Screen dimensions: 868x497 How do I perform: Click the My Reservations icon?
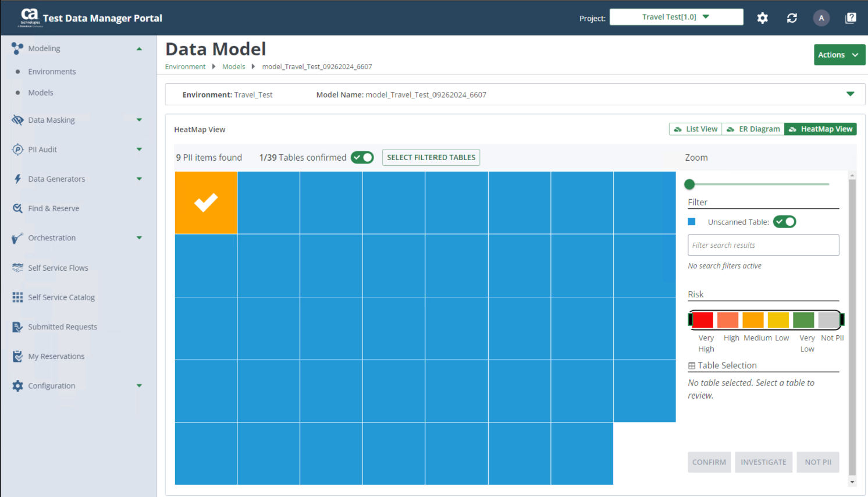pyautogui.click(x=17, y=356)
